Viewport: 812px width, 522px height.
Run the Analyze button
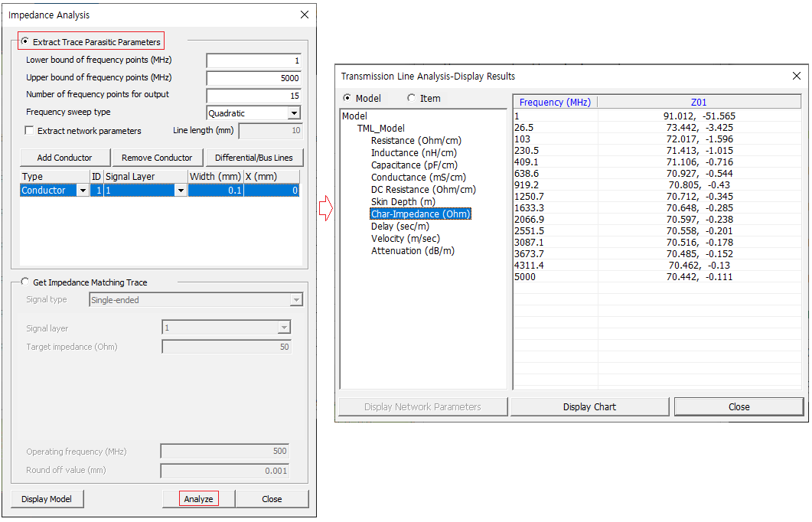pyautogui.click(x=198, y=499)
